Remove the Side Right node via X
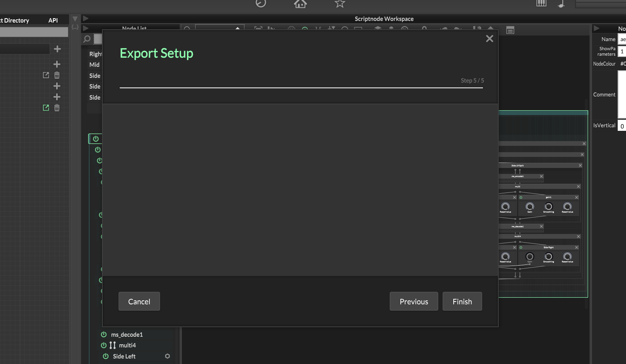The image size is (626, 364). coord(577,247)
